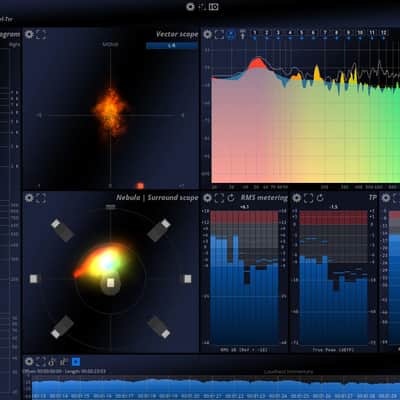
Task: Select spectrum snapshot slot 9
Action: [x=348, y=34]
